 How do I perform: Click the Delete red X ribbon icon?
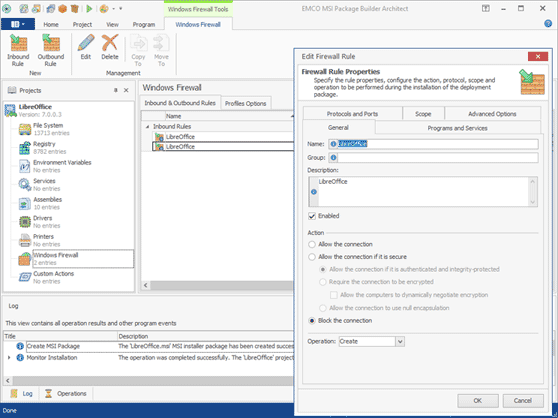(110, 43)
